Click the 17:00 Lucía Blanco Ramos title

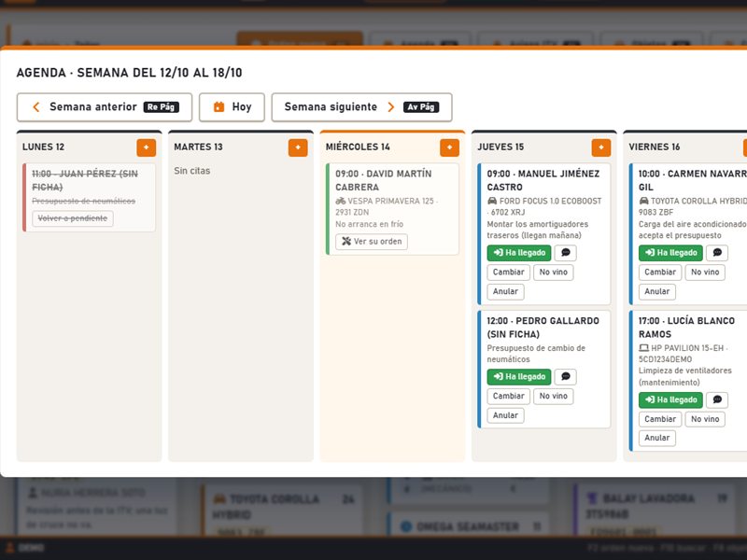click(686, 328)
